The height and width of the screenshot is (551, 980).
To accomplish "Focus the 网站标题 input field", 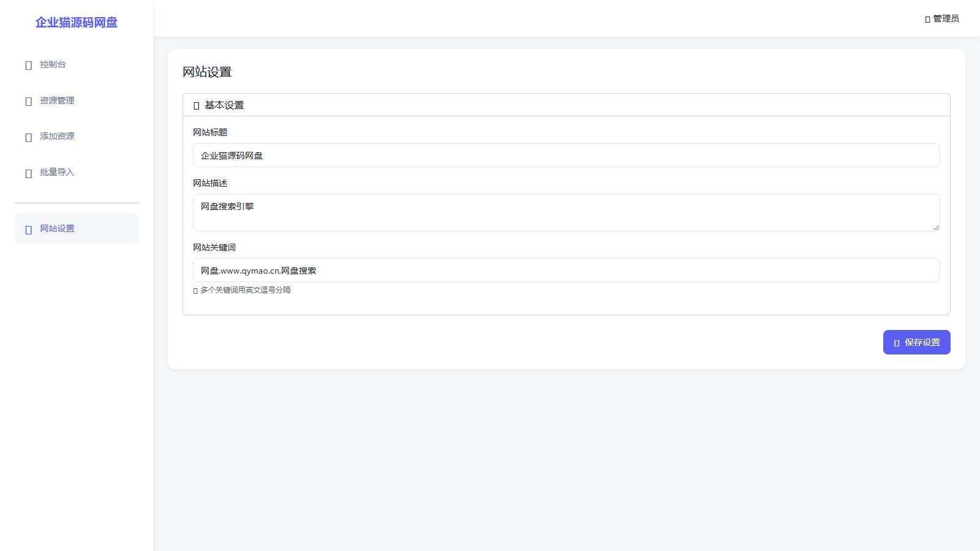I will pos(567,155).
